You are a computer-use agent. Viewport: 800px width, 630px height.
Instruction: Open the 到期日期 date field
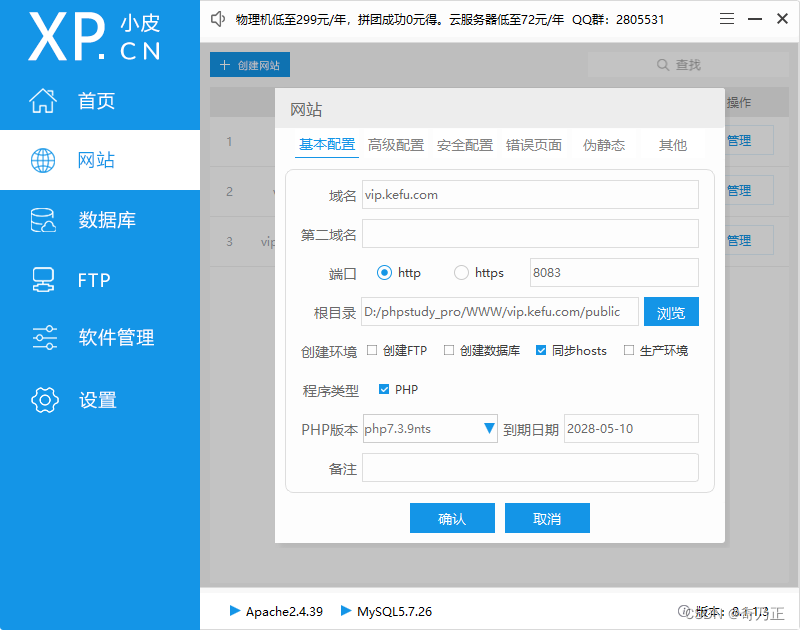pyautogui.click(x=631, y=428)
